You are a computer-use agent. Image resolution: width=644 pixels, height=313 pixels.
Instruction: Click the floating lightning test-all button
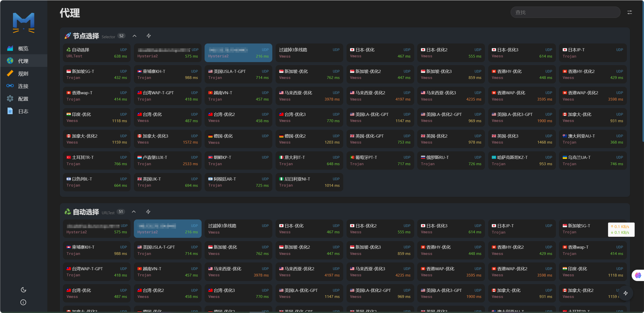coord(626,293)
